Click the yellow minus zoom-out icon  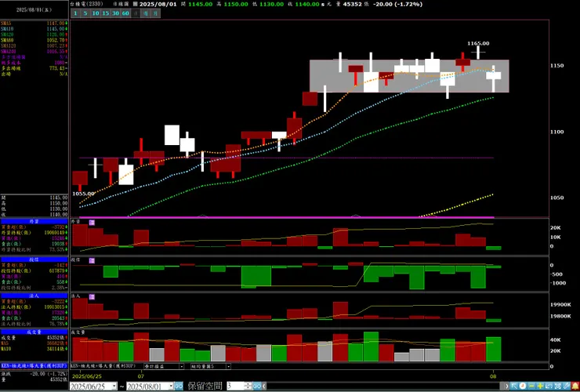(x=531, y=387)
